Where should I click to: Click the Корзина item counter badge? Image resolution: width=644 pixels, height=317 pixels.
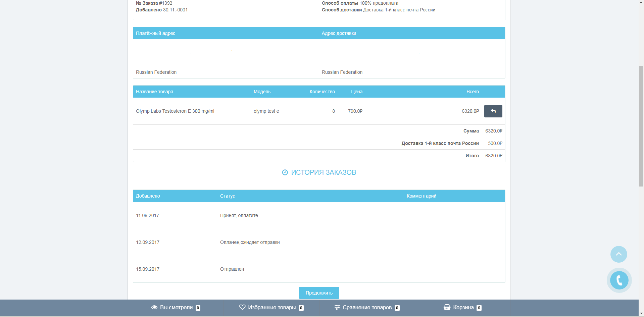click(479, 308)
